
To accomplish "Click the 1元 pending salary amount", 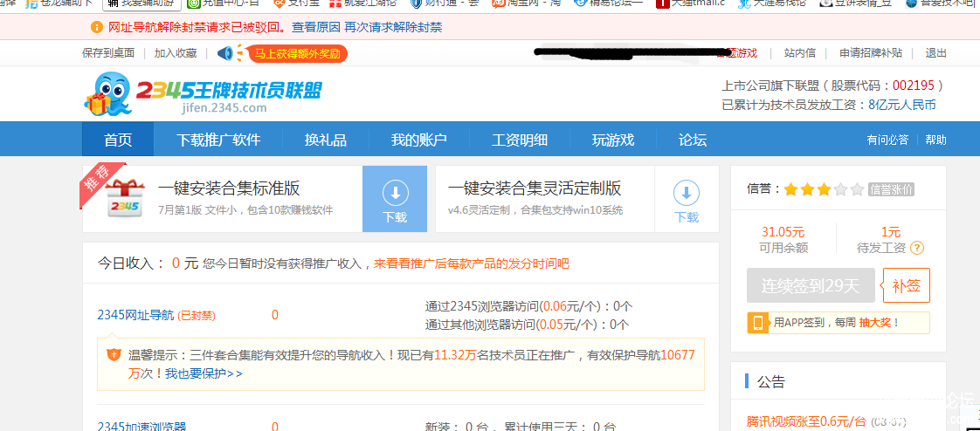I will tap(891, 232).
